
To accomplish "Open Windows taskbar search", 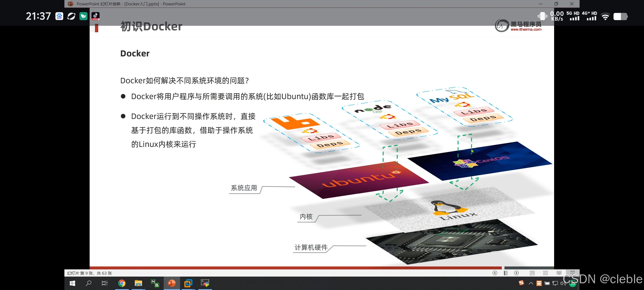I will 89,283.
